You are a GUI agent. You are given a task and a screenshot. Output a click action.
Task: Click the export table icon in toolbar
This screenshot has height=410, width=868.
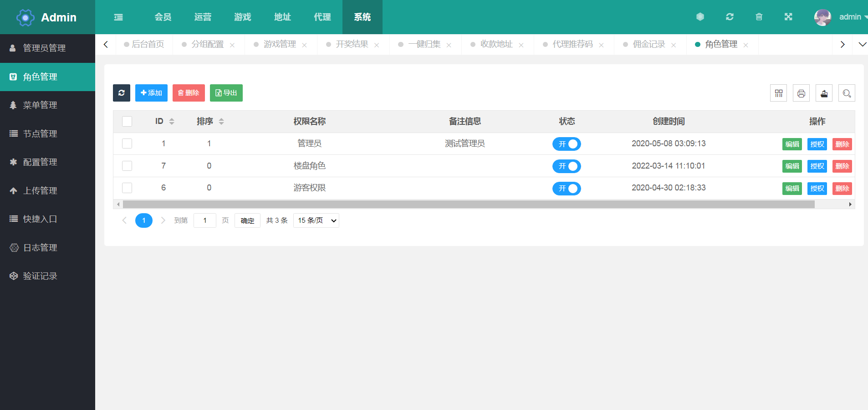[x=824, y=93]
